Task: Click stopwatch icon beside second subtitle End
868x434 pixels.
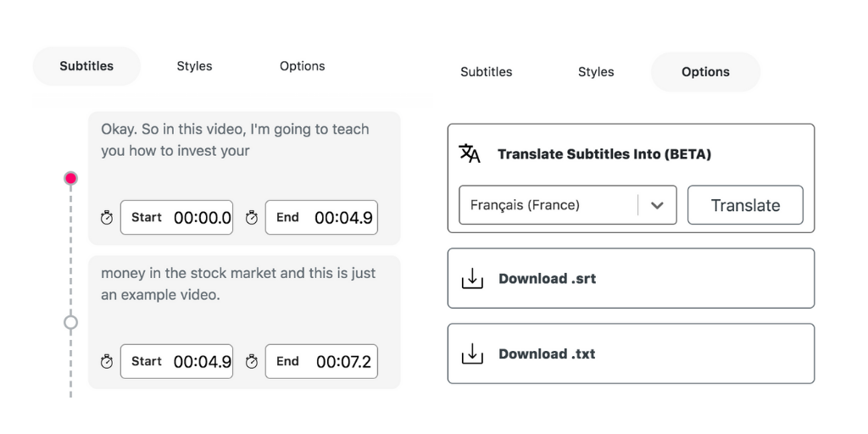Action: point(251,361)
